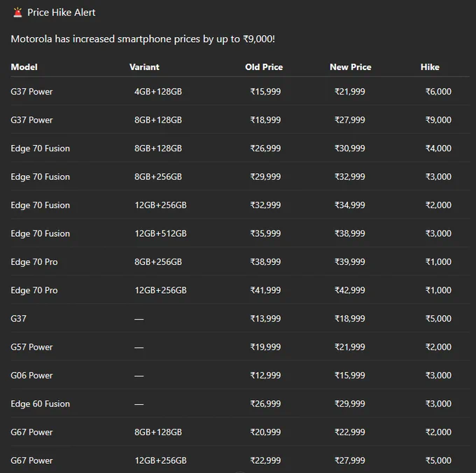This screenshot has height=473, width=476.
Task: Click old price '₹22,999' of G67 Power 12GB+256GB
Action: pyautogui.click(x=265, y=460)
